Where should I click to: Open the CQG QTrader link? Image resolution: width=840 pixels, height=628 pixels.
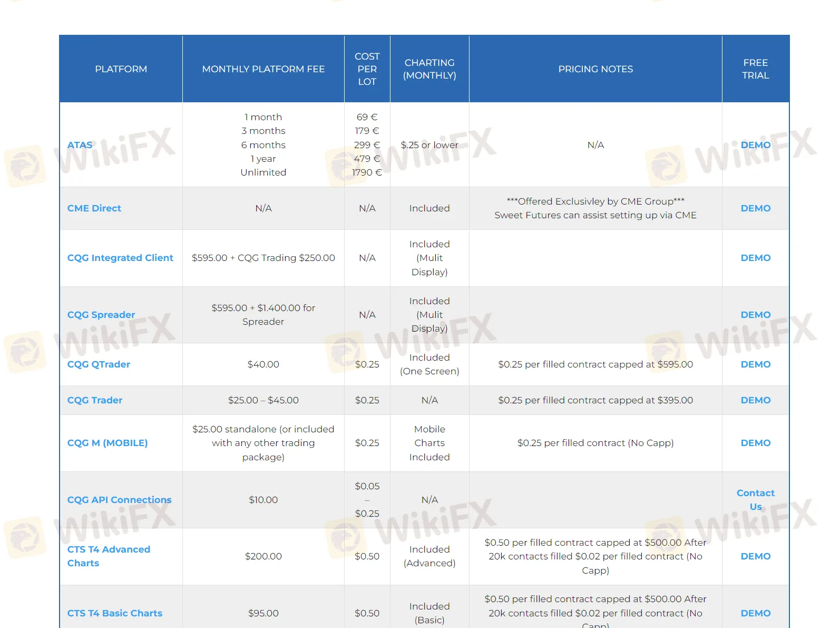99,364
